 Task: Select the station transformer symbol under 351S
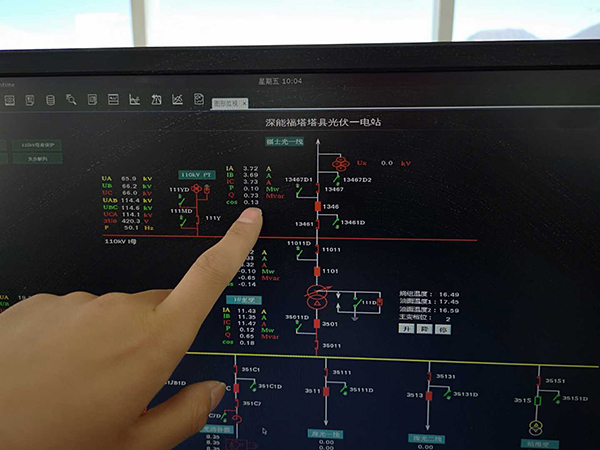pyautogui.click(x=536, y=427)
